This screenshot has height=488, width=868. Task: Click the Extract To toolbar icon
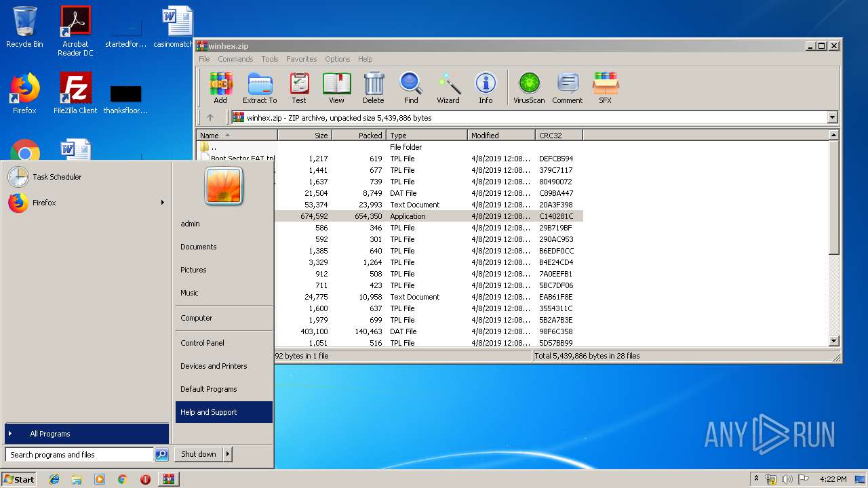pyautogui.click(x=260, y=88)
